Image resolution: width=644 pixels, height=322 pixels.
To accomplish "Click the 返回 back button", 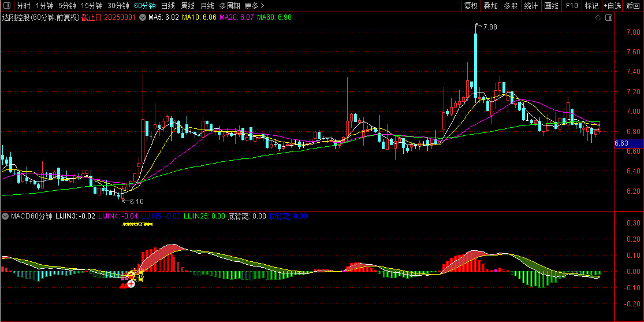I will [633, 6].
